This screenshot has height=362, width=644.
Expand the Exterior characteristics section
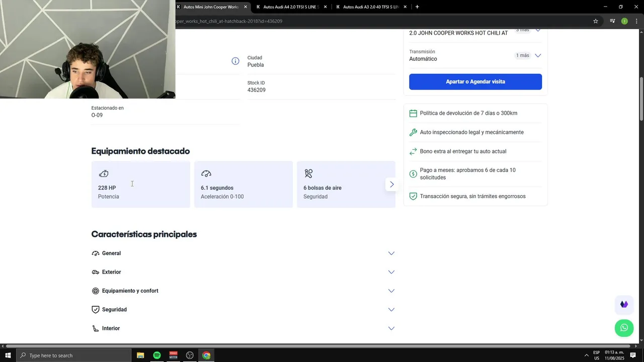point(243,272)
